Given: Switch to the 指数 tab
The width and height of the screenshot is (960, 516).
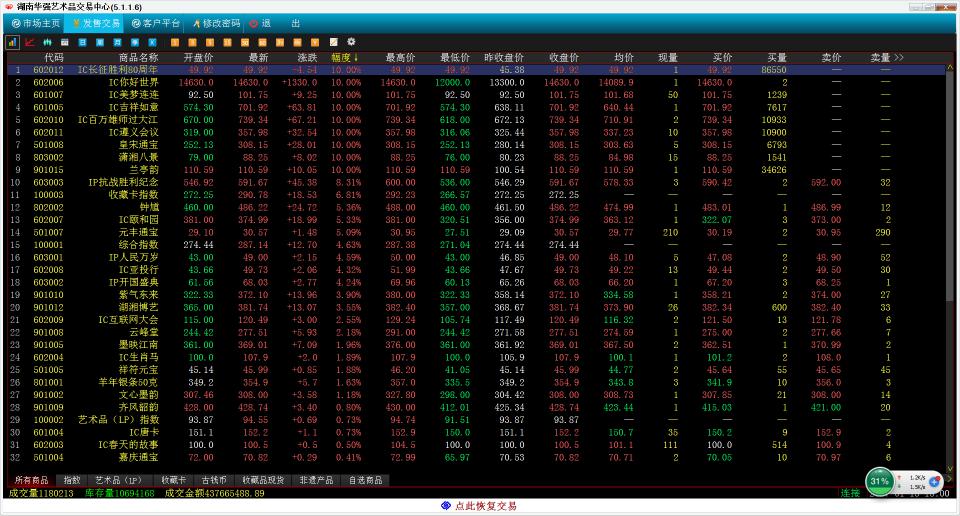Looking at the screenshot, I should click(x=72, y=480).
